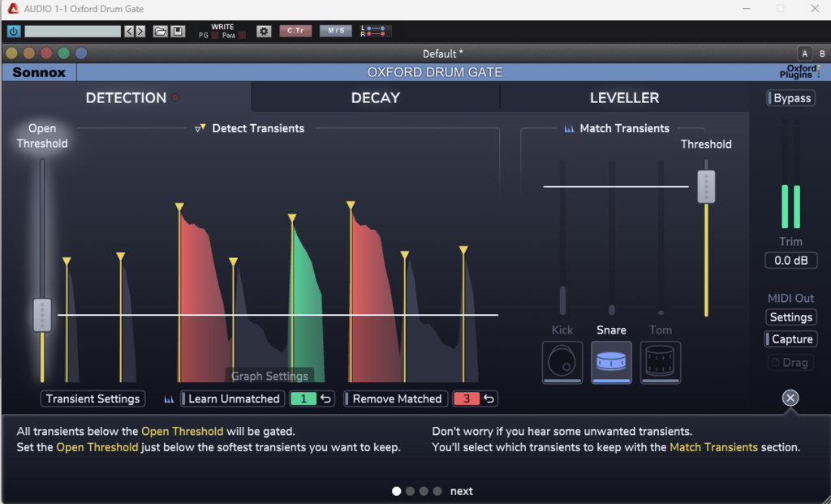Click the Kick match level slider

(563, 238)
